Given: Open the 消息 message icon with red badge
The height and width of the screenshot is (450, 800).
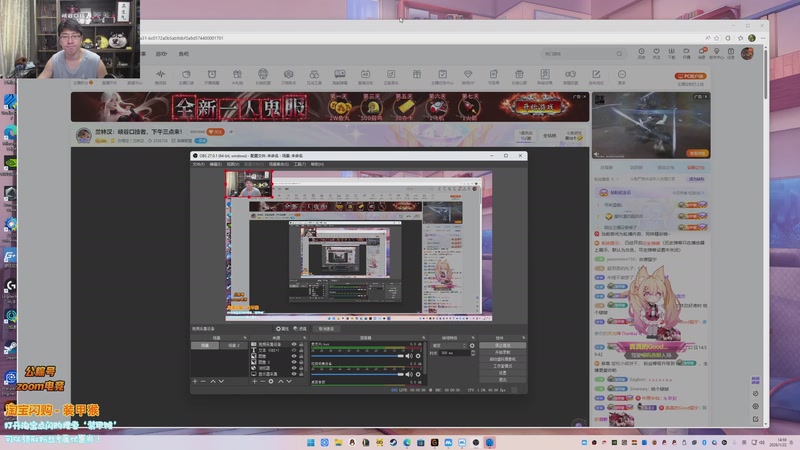Looking at the screenshot, I should 702,52.
